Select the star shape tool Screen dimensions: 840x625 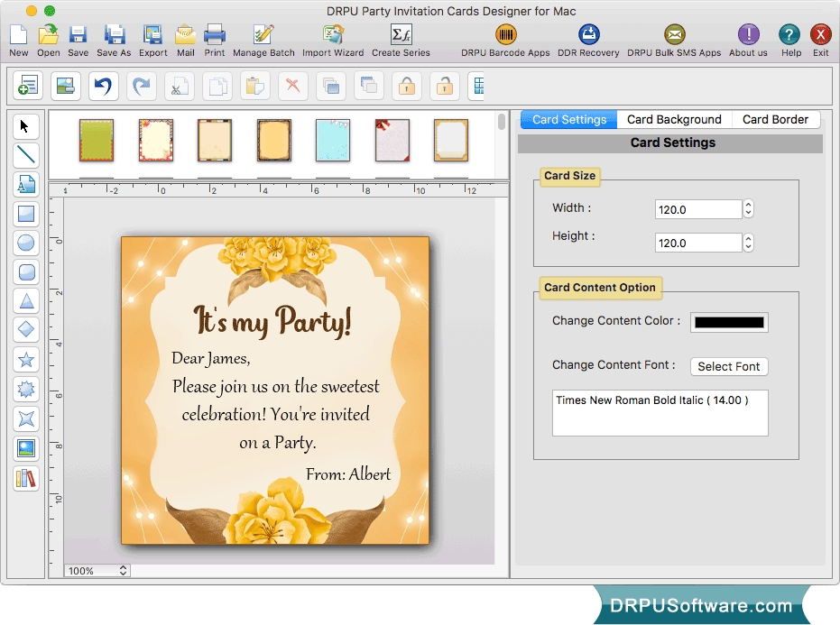coord(25,359)
